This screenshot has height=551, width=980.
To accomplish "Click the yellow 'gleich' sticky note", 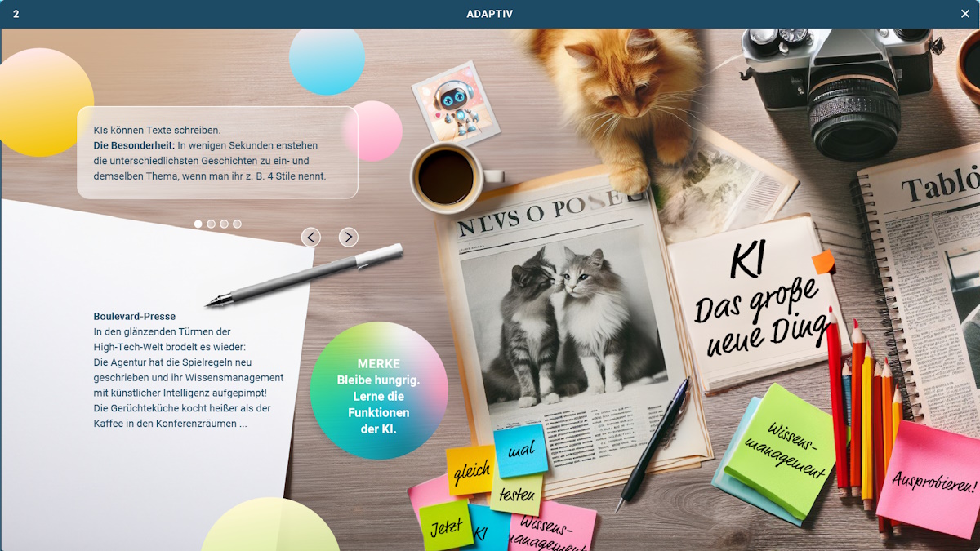I will [x=471, y=470].
